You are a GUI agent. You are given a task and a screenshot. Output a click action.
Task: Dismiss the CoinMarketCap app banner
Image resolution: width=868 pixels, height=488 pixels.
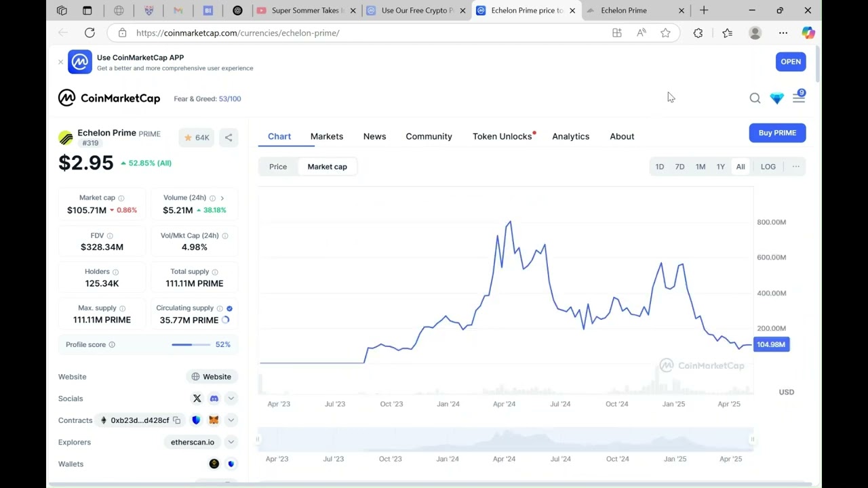pyautogui.click(x=60, y=62)
